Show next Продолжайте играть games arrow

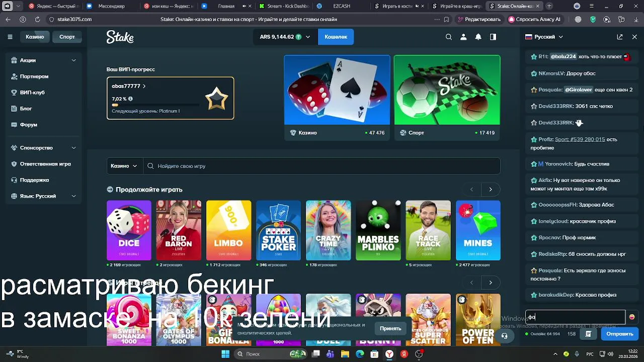coord(491,190)
